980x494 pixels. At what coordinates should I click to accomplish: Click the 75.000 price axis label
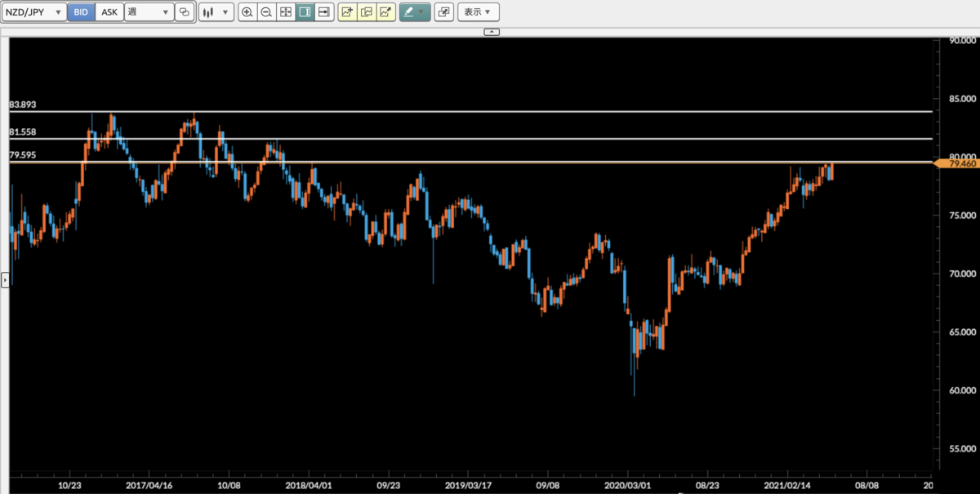click(x=963, y=216)
